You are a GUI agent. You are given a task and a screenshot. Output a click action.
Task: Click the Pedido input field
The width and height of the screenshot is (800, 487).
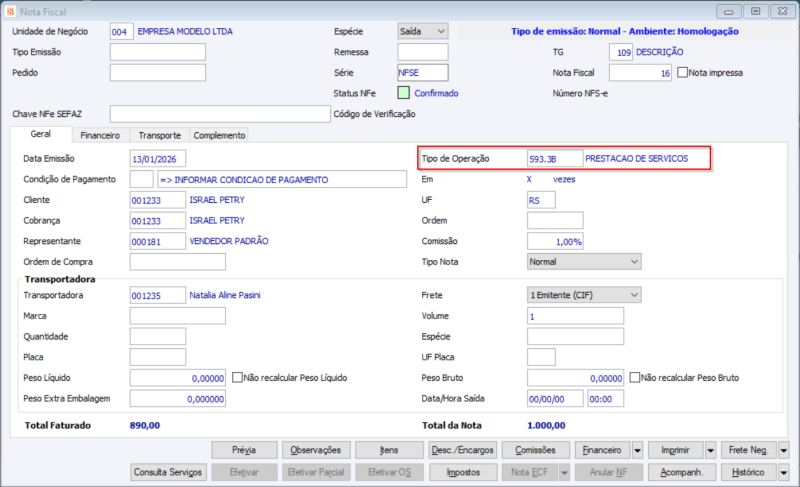tap(158, 72)
